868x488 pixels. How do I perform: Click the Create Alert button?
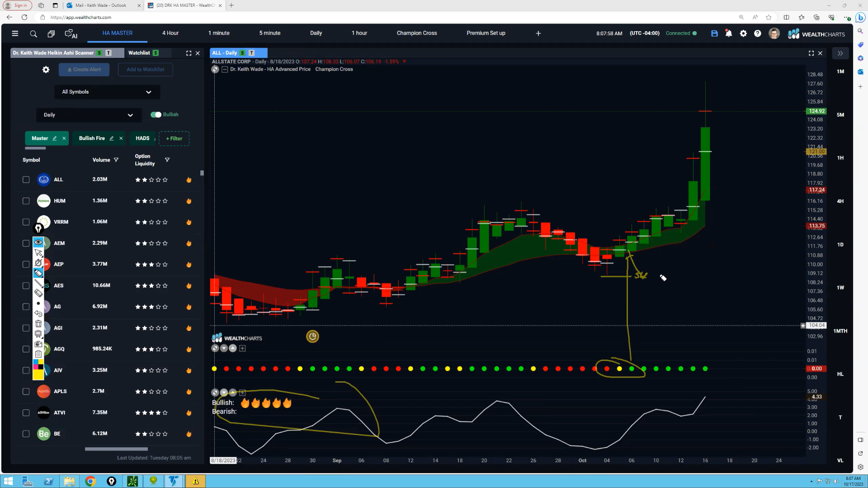click(x=84, y=70)
